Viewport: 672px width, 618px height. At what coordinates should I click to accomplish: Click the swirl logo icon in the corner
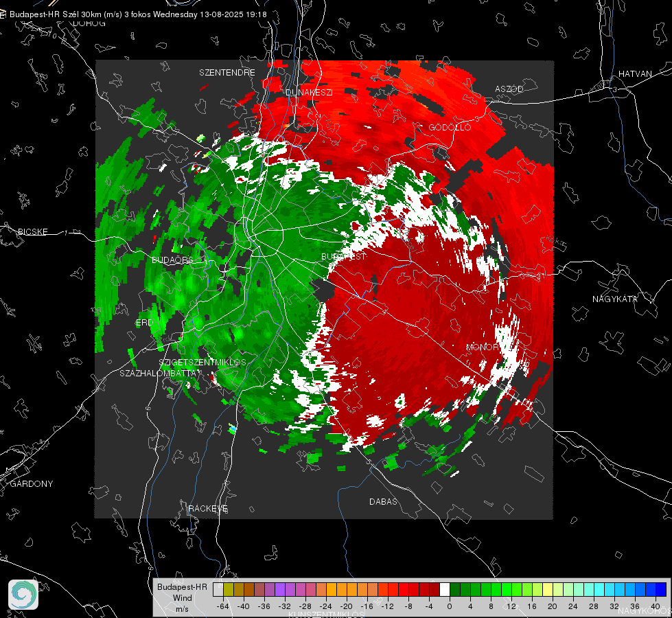(23, 595)
